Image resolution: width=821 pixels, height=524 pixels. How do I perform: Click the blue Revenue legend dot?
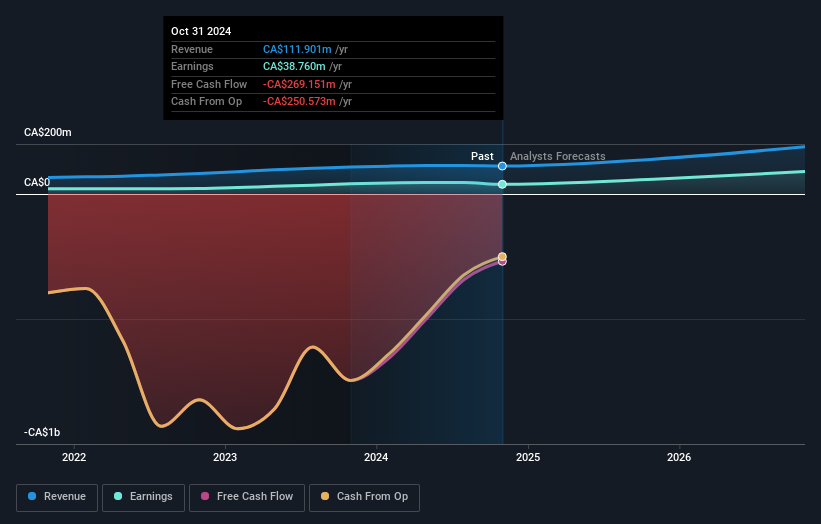32,496
